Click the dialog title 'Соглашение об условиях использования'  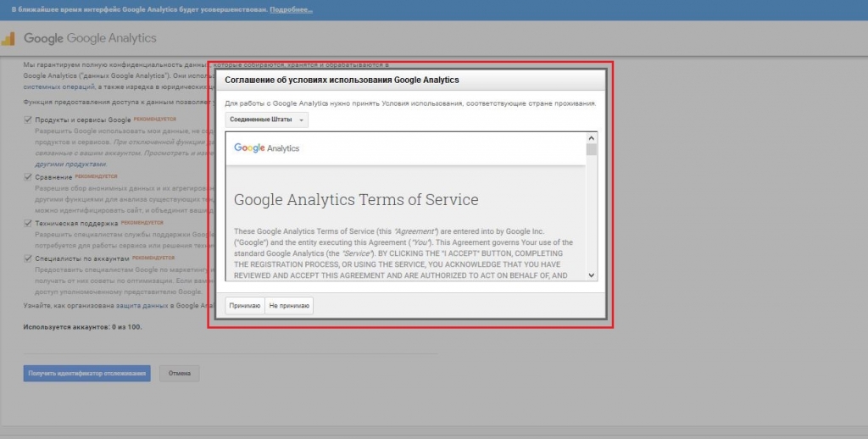click(342, 80)
